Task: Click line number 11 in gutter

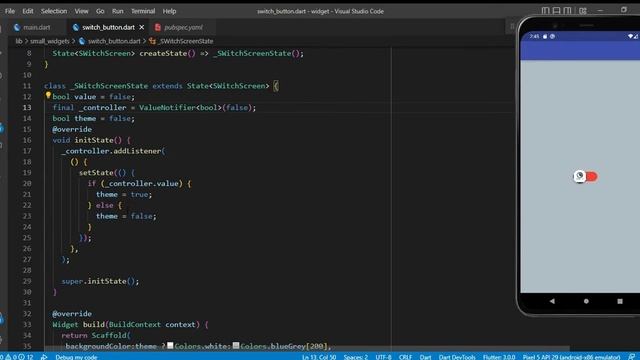Action: [27, 86]
